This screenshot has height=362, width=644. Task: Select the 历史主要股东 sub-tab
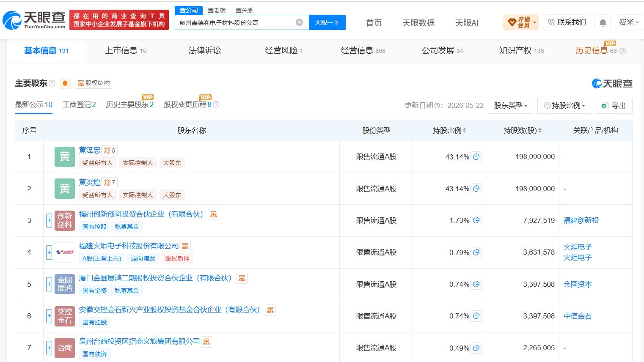point(130,104)
